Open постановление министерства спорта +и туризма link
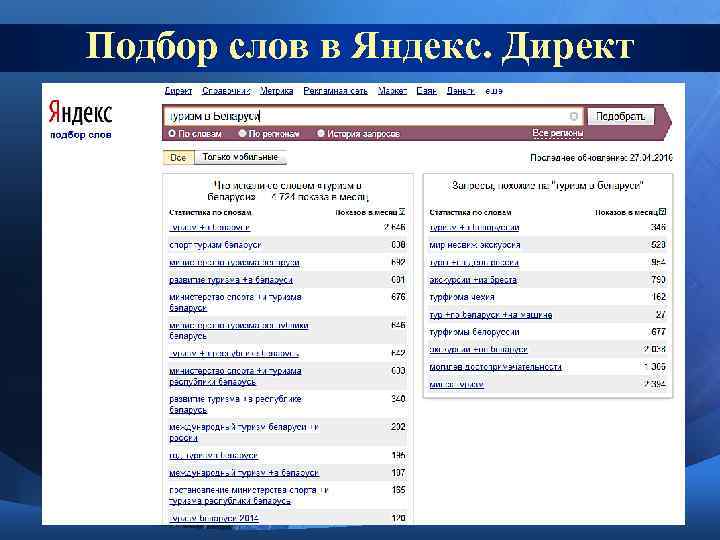 tap(249, 496)
